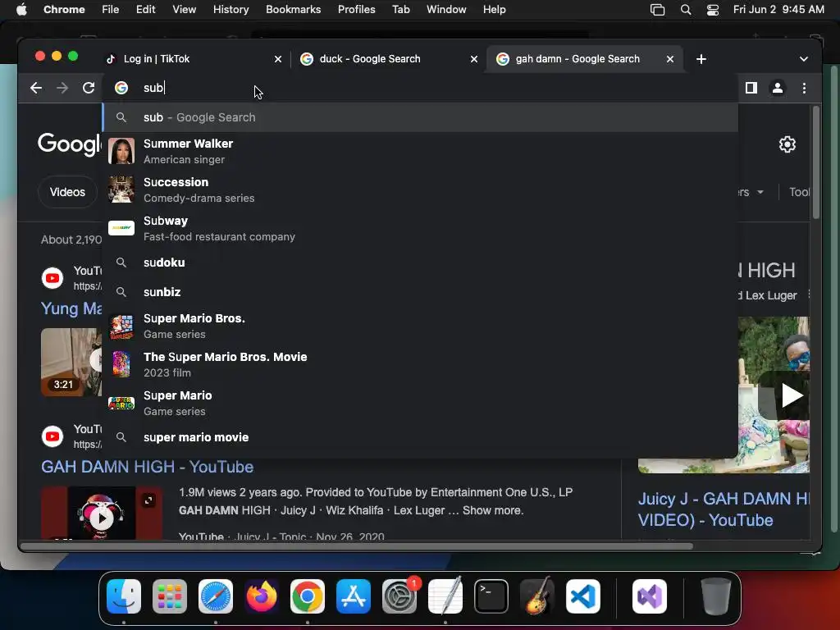Open the History menu

coord(231,10)
